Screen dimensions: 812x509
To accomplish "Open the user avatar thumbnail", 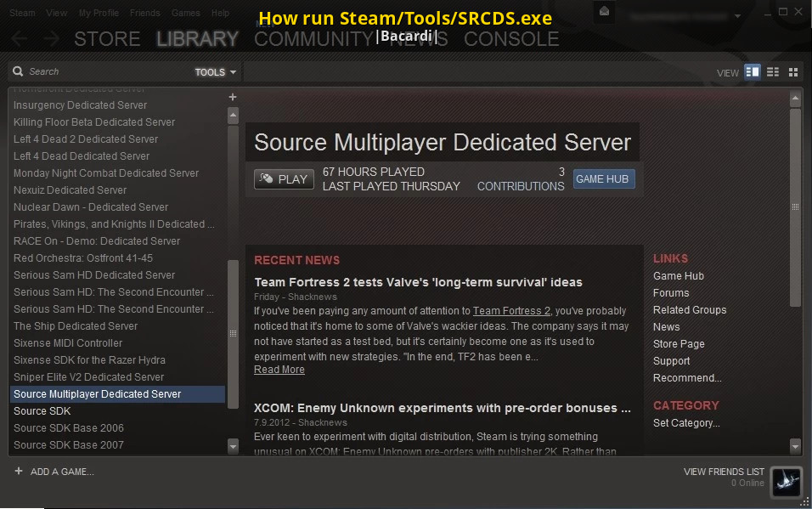I will [787, 480].
